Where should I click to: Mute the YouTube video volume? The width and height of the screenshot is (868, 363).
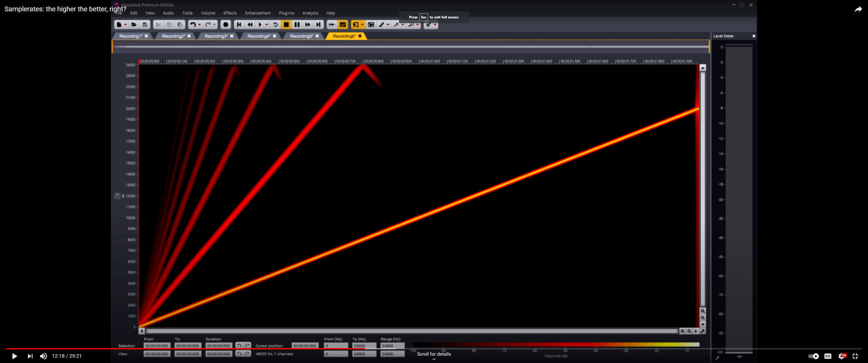[x=43, y=356]
